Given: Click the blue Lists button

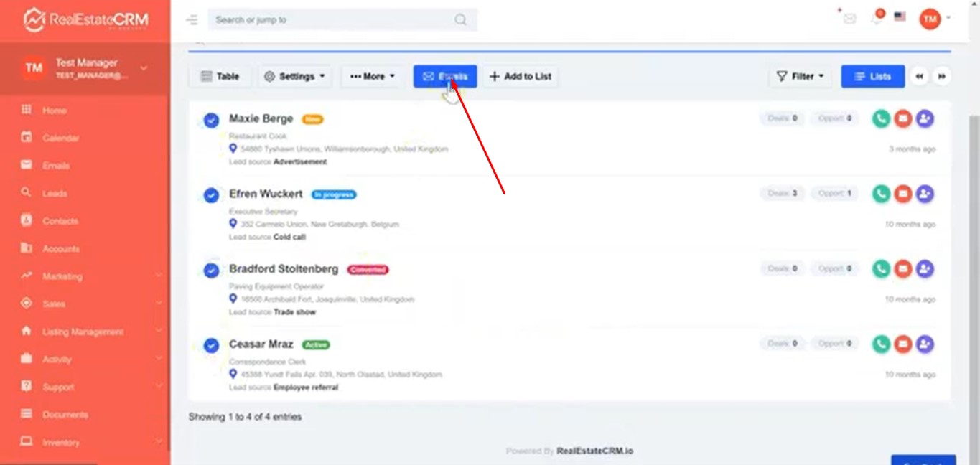Looking at the screenshot, I should point(872,76).
